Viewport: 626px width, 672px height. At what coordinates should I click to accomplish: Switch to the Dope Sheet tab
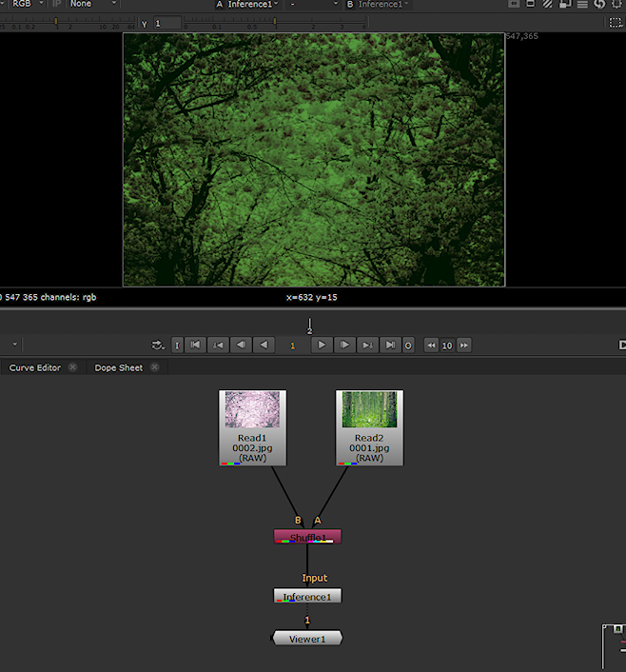tap(118, 367)
